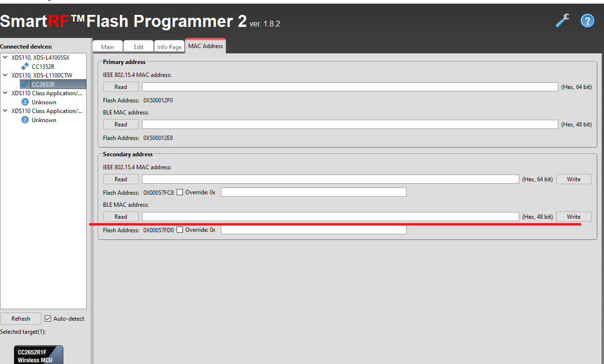Switch to the Main tab
This screenshot has height=364, width=604.
108,47
